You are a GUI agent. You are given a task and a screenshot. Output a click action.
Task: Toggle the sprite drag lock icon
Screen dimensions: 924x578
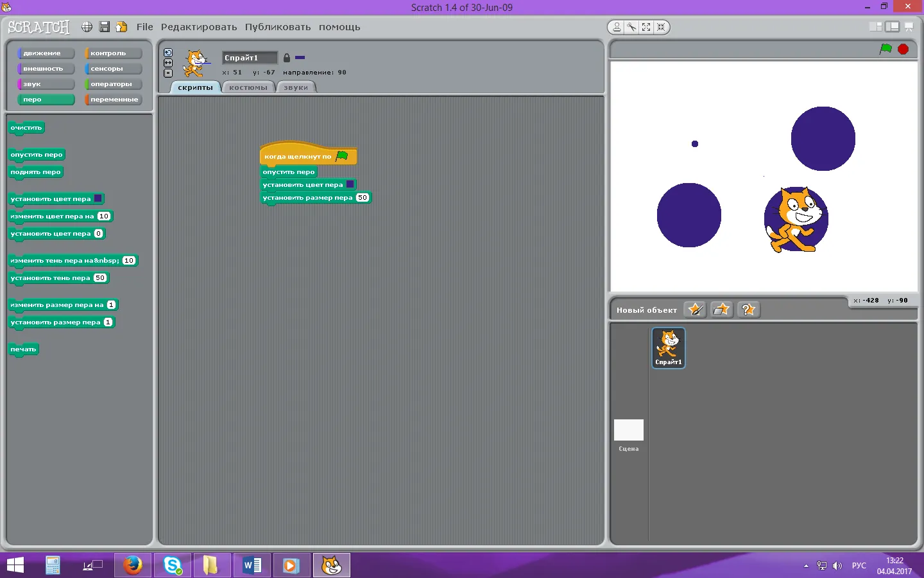tap(287, 58)
